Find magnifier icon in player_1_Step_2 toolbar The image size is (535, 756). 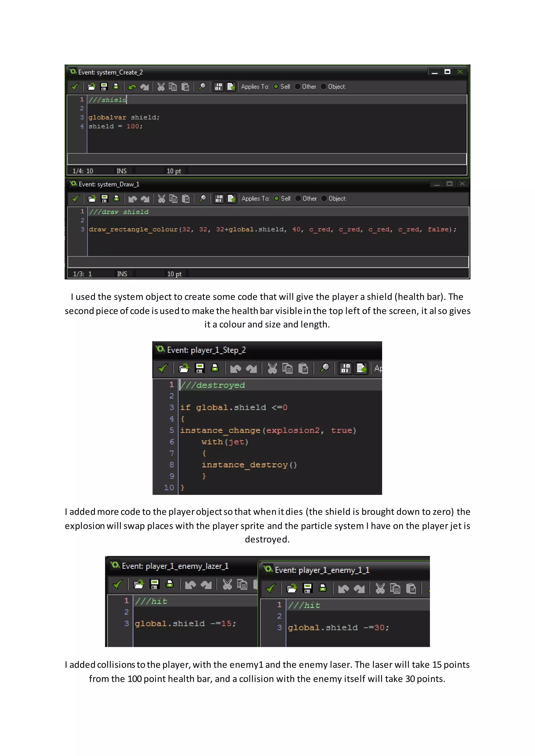tap(325, 368)
